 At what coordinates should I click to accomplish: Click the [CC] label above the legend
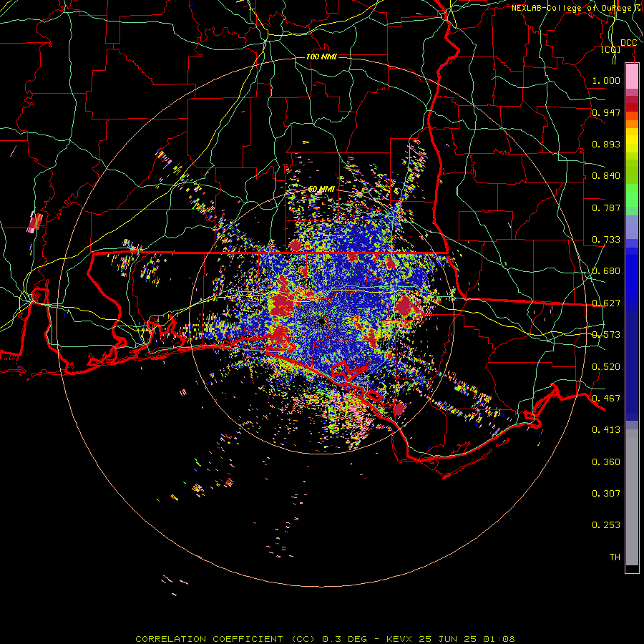click(x=611, y=49)
